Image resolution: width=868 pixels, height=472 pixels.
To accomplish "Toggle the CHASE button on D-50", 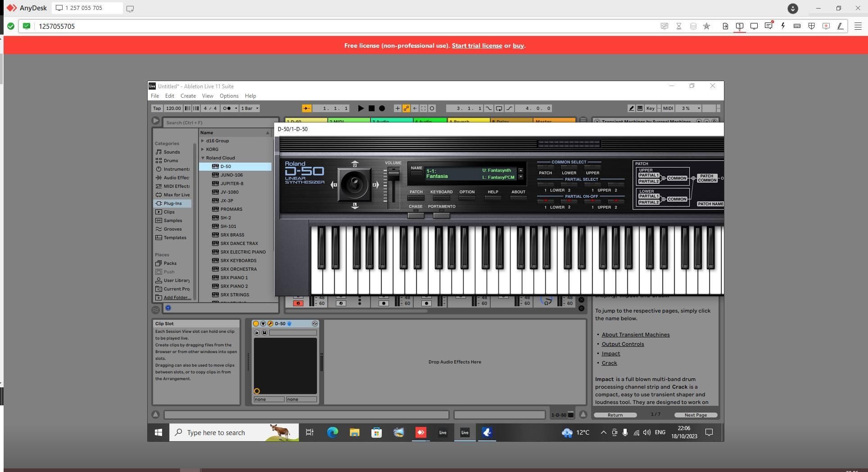I will pyautogui.click(x=416, y=215).
